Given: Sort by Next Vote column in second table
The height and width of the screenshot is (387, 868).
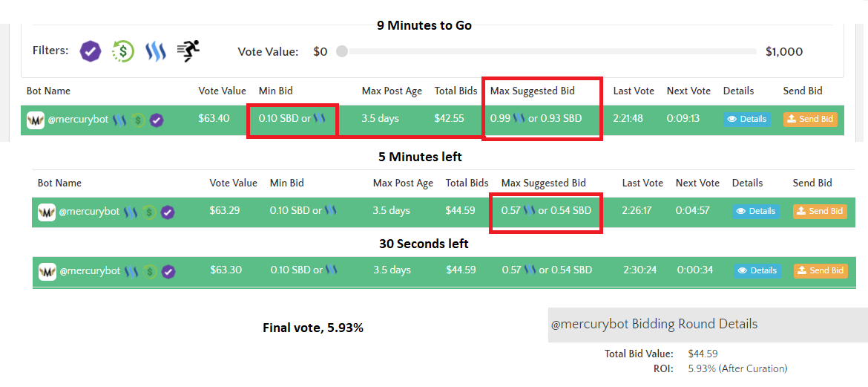Looking at the screenshot, I should [697, 183].
